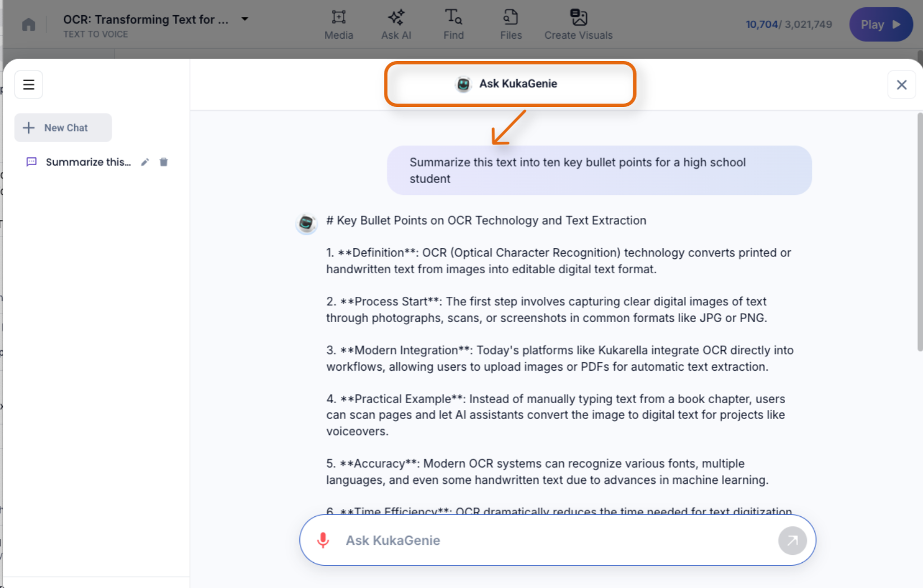Close the Ask KukaGenie dialog
The width and height of the screenshot is (923, 588).
901,85
